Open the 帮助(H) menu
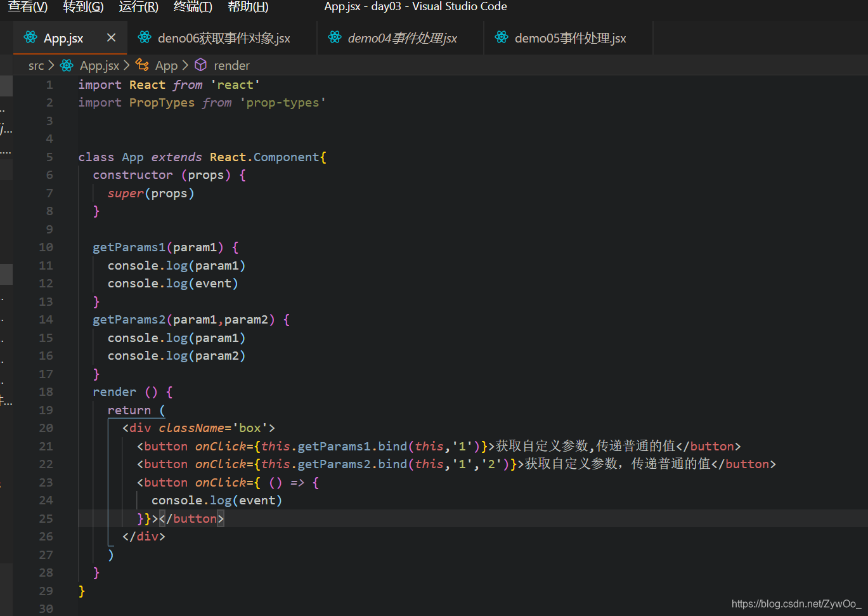Screen dimensions: 868x616 [248, 6]
